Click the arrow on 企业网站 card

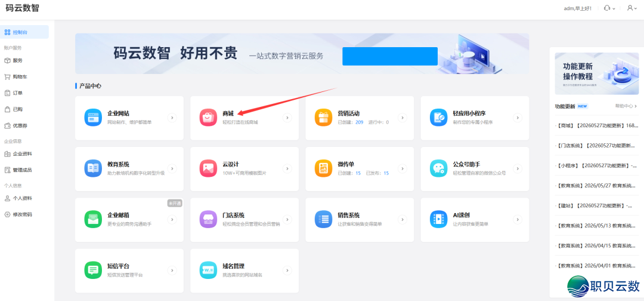[172, 118]
